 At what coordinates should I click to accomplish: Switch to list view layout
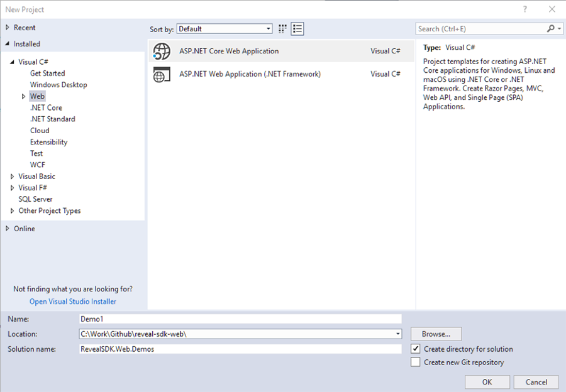297,28
